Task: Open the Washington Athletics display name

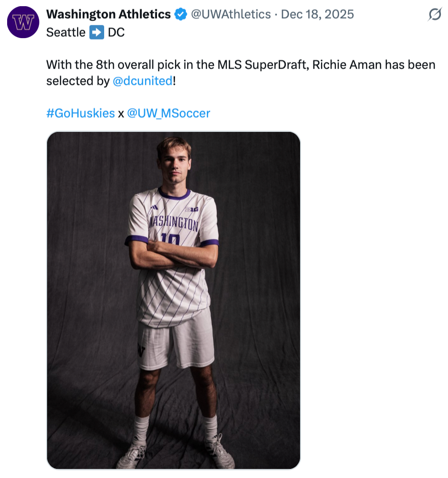Action: 108,15
